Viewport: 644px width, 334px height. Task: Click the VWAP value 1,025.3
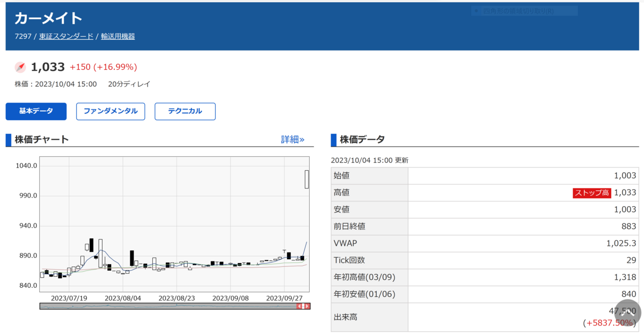(621, 243)
